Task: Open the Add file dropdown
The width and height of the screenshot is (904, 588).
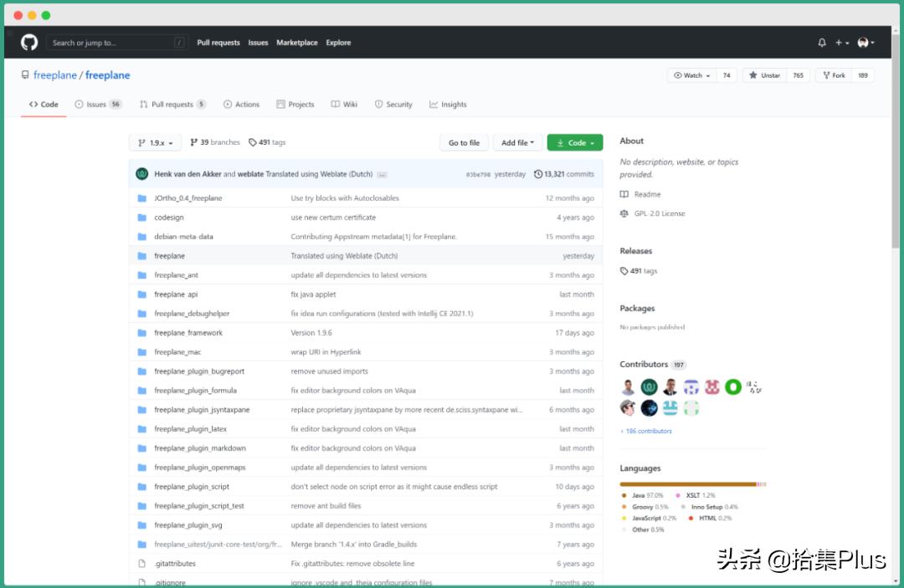Action: tap(518, 143)
